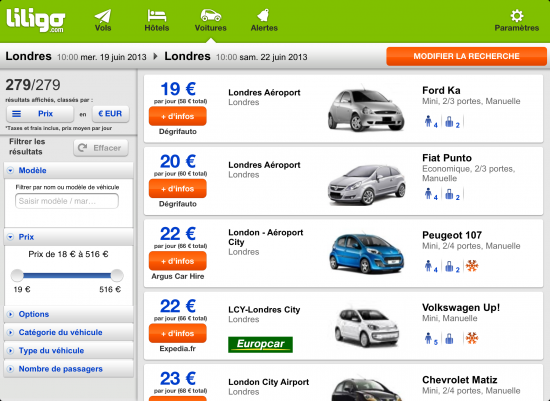The image size is (550, 401).
Task: Click Expedia.fr provider name
Action: pyautogui.click(x=177, y=349)
